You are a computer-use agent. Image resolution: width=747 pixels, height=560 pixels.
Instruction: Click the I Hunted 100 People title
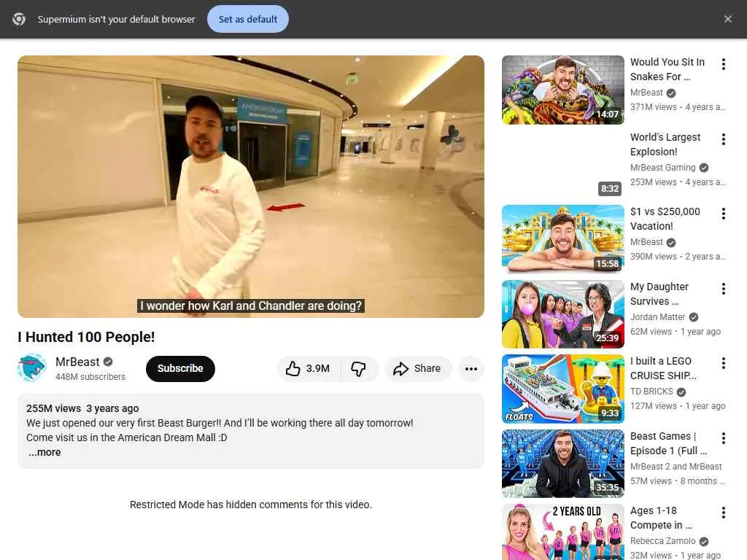(x=86, y=337)
